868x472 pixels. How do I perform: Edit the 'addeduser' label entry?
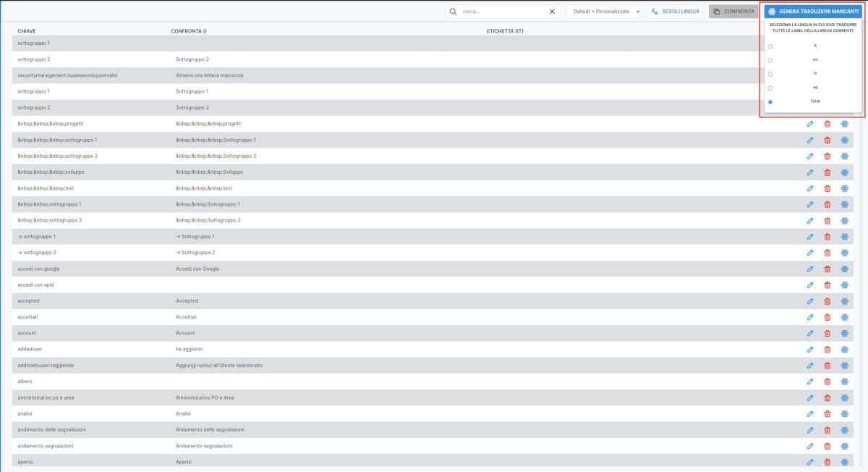point(809,349)
